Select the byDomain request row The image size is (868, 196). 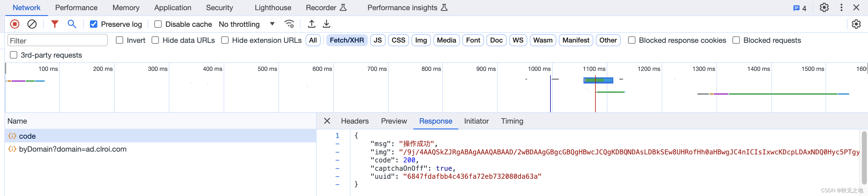click(x=72, y=149)
